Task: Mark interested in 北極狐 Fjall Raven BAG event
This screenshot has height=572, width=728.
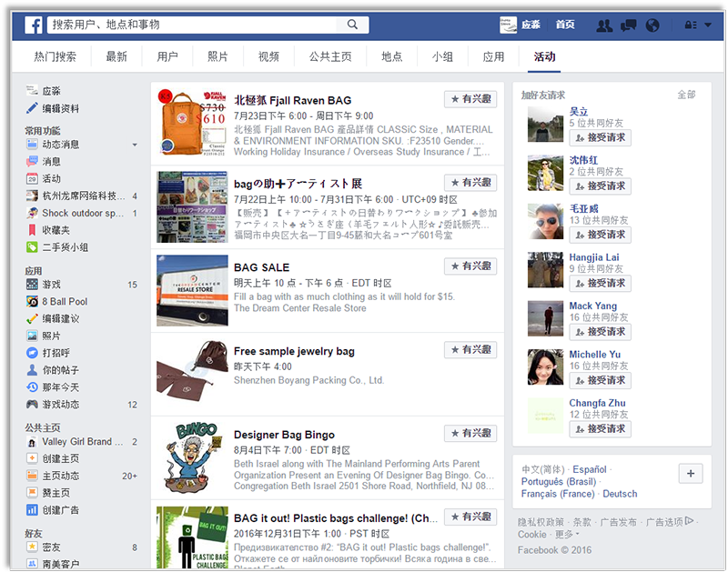Action: coord(470,99)
